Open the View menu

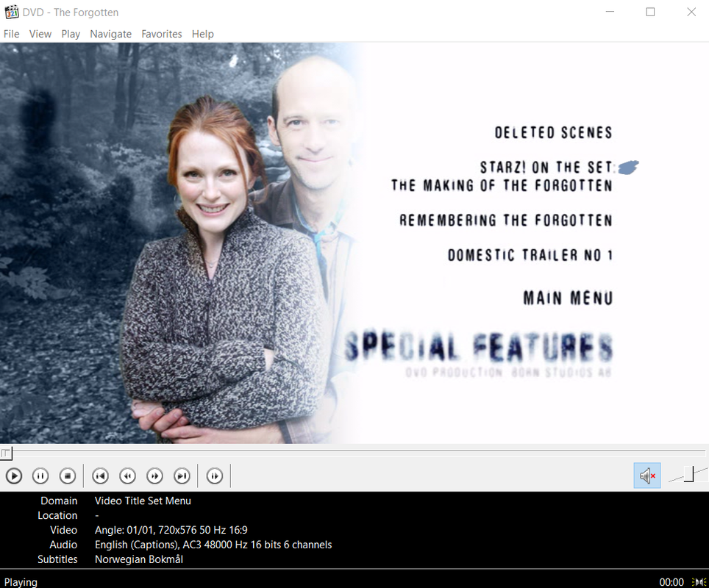(x=40, y=34)
